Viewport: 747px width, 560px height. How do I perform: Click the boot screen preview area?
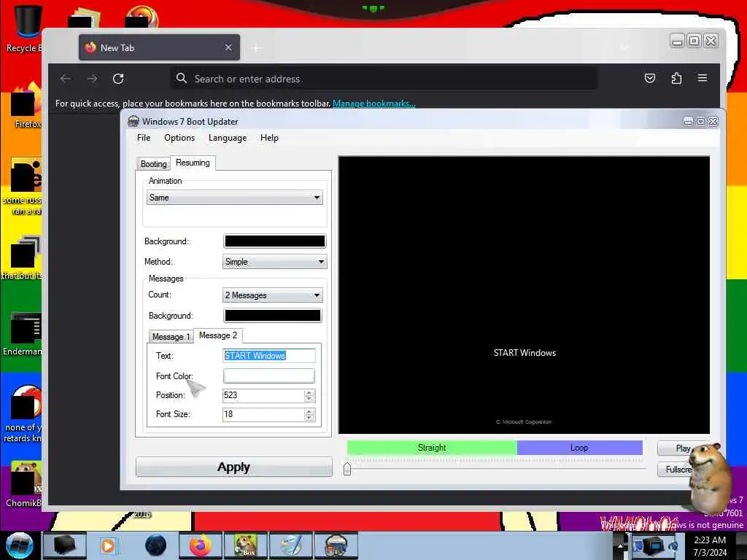(x=524, y=295)
